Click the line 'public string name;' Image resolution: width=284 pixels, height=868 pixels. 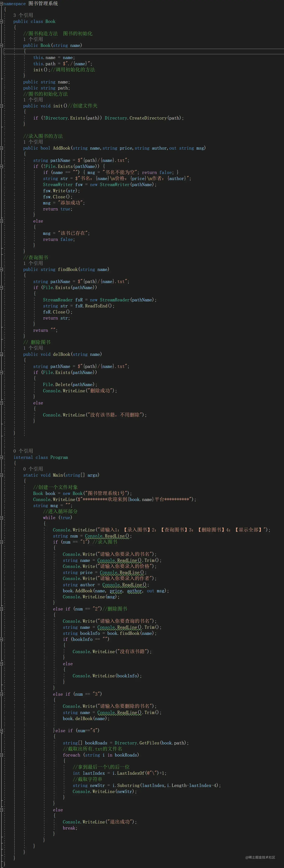(47, 82)
